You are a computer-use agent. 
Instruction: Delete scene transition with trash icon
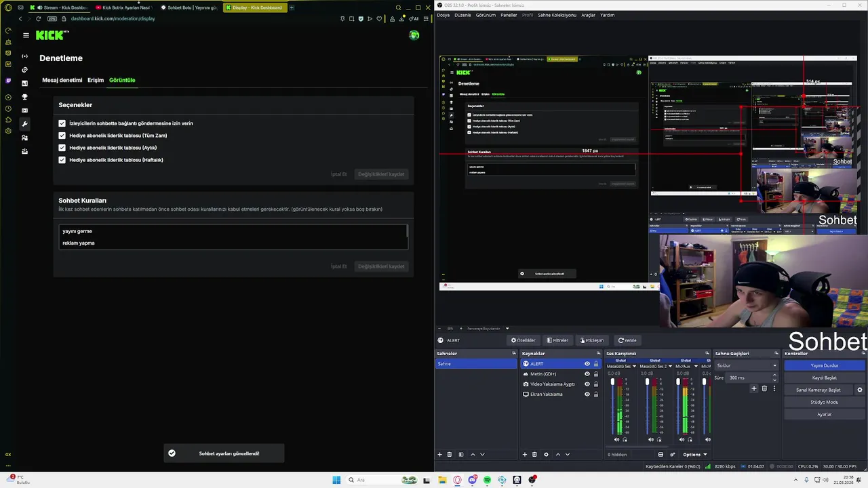coord(764,388)
